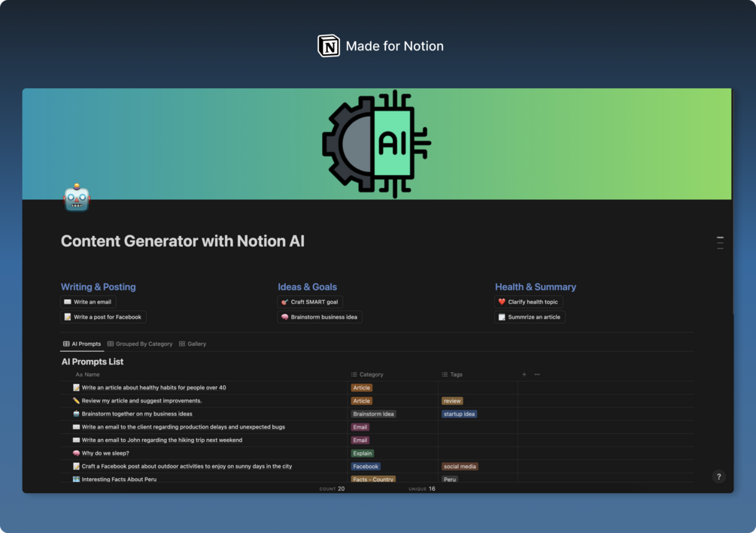Screen dimensions: 756x533
Task: Click envelope icon on hiking trip email row
Action: click(x=76, y=440)
